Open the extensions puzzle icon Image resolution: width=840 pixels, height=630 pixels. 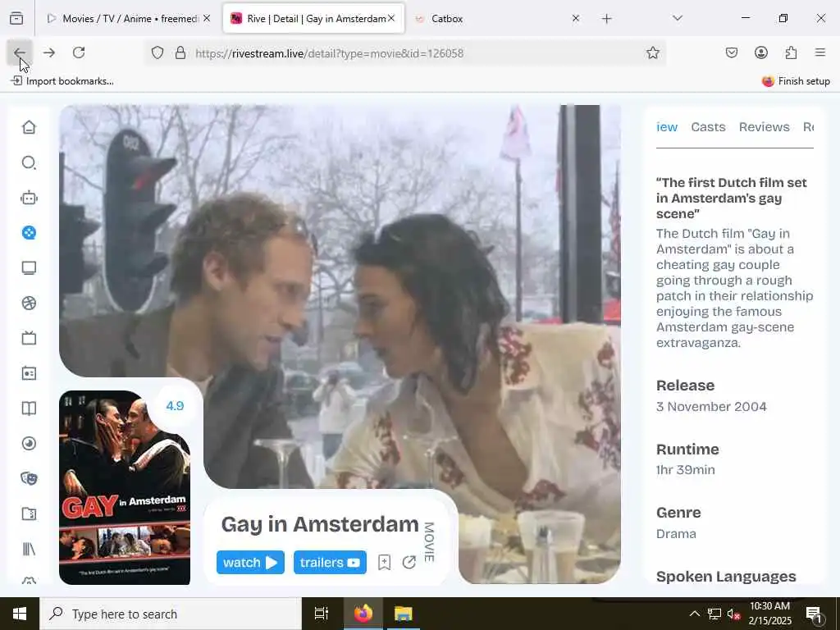(791, 52)
